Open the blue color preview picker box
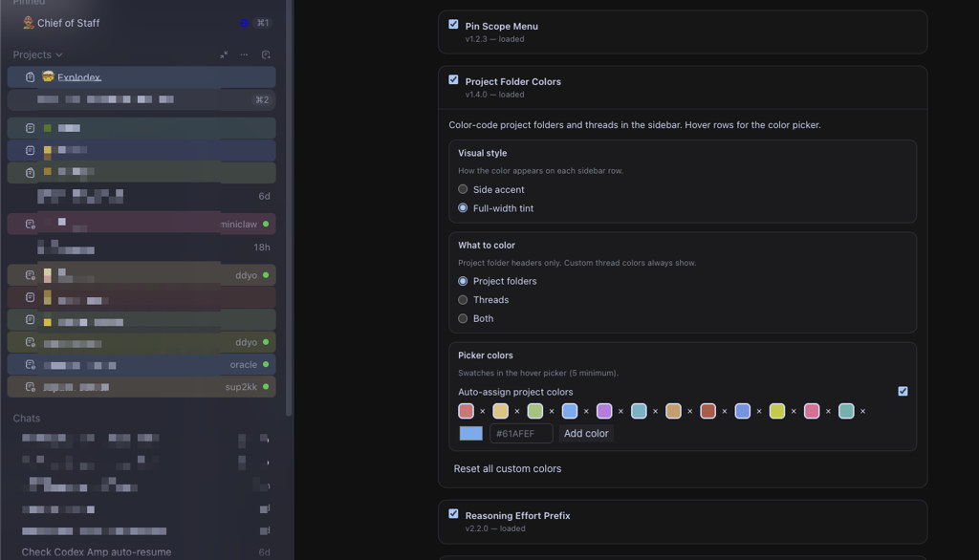 (x=470, y=433)
